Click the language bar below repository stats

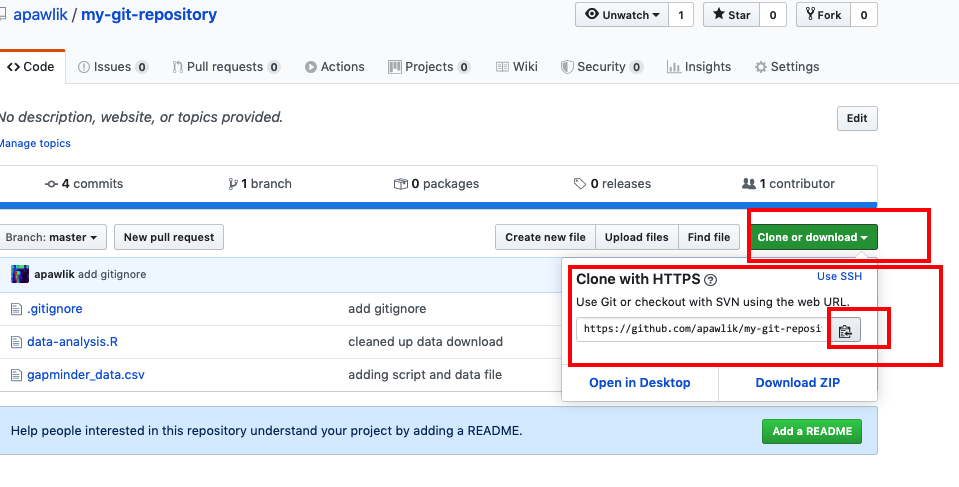[439, 206]
